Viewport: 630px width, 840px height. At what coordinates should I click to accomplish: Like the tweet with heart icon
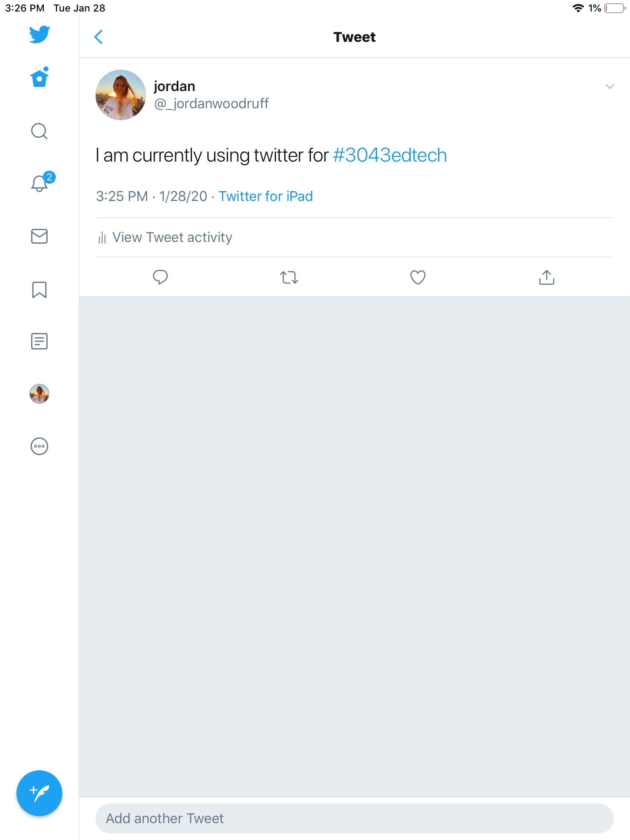pyautogui.click(x=418, y=278)
